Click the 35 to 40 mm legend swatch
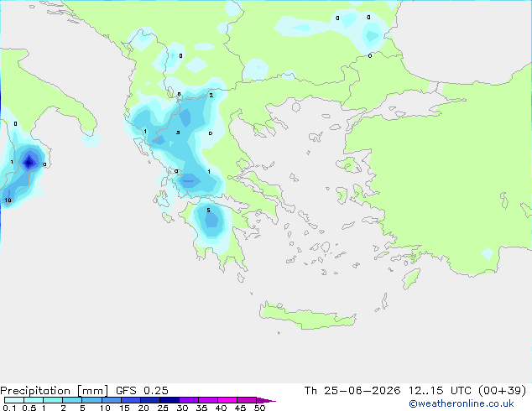The height and width of the screenshot is (411, 532). 208,400
